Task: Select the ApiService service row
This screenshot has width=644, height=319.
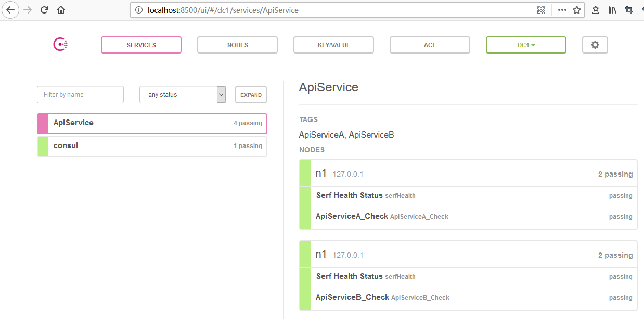Action: tap(152, 123)
